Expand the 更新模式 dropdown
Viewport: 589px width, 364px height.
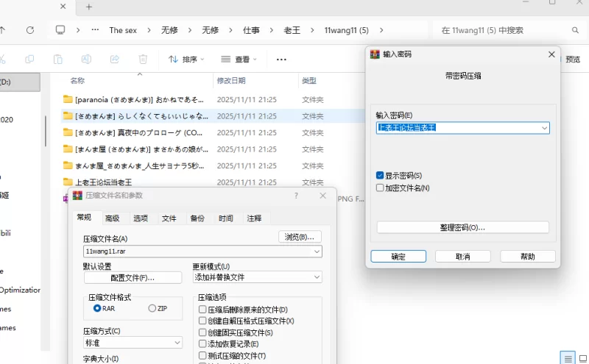pyautogui.click(x=317, y=277)
